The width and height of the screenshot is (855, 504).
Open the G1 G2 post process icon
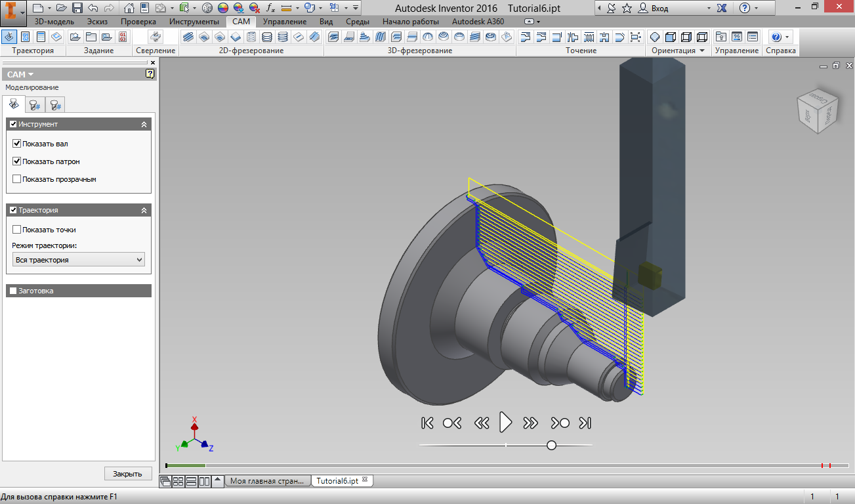coord(25,37)
